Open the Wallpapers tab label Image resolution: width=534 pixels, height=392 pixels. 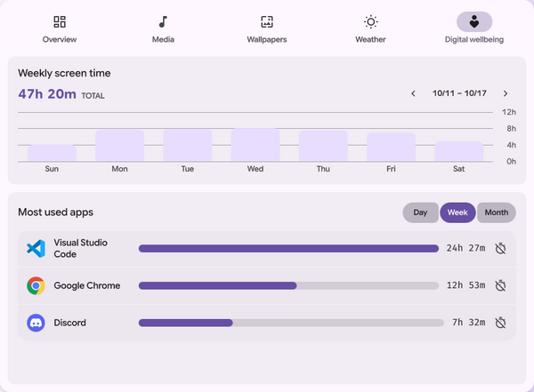coord(267,39)
